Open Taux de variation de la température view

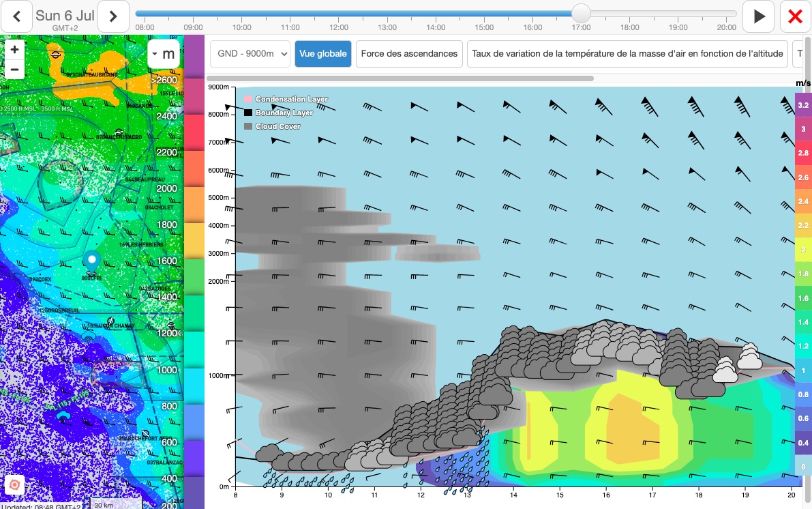pyautogui.click(x=627, y=54)
